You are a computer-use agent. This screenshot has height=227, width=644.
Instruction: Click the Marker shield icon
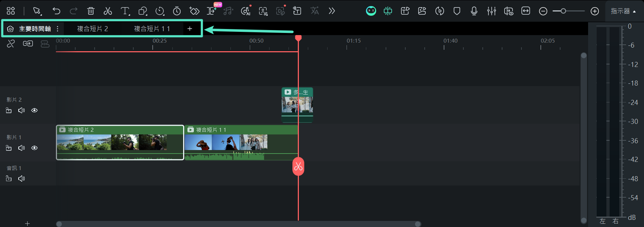457,11
